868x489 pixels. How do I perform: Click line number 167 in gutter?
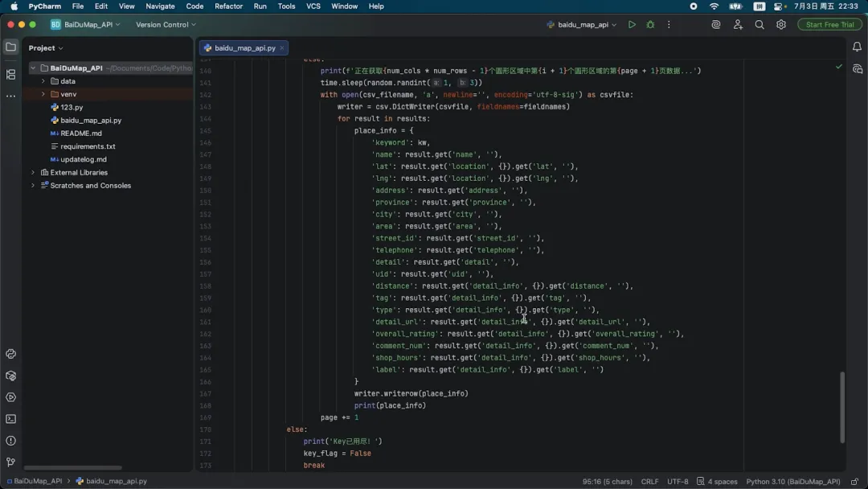(x=206, y=394)
